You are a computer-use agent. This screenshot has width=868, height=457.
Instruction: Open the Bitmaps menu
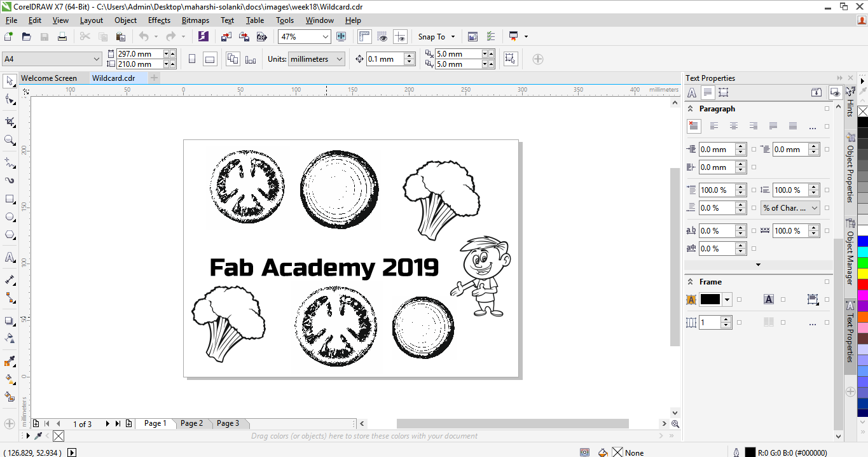tap(195, 20)
